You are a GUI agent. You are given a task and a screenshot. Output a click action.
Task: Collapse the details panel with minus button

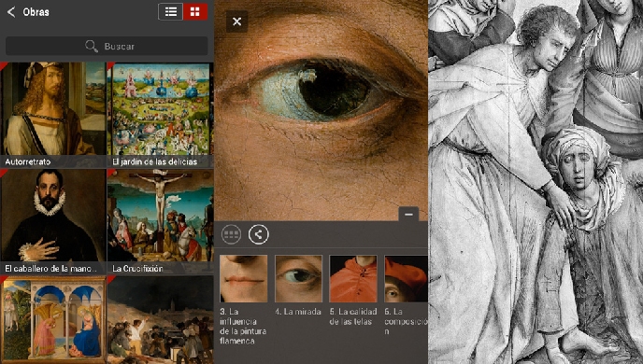tap(408, 214)
